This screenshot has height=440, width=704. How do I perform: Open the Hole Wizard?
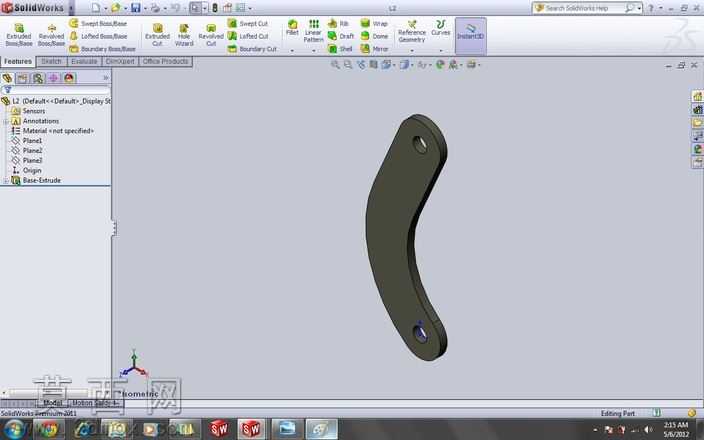(184, 35)
